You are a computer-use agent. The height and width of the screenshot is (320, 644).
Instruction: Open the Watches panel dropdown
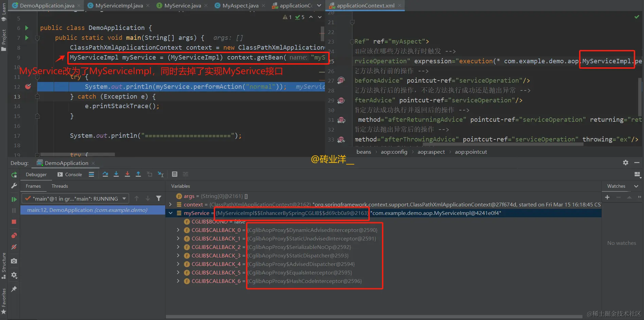(636, 186)
